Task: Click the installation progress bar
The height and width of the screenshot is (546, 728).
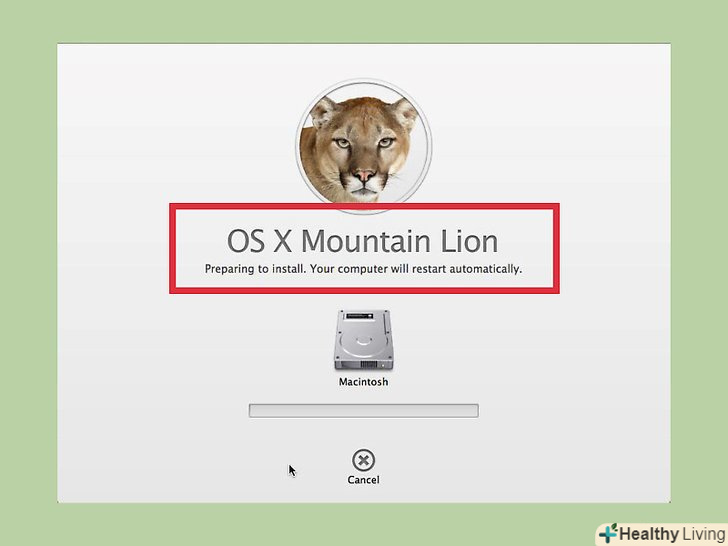Action: click(364, 410)
